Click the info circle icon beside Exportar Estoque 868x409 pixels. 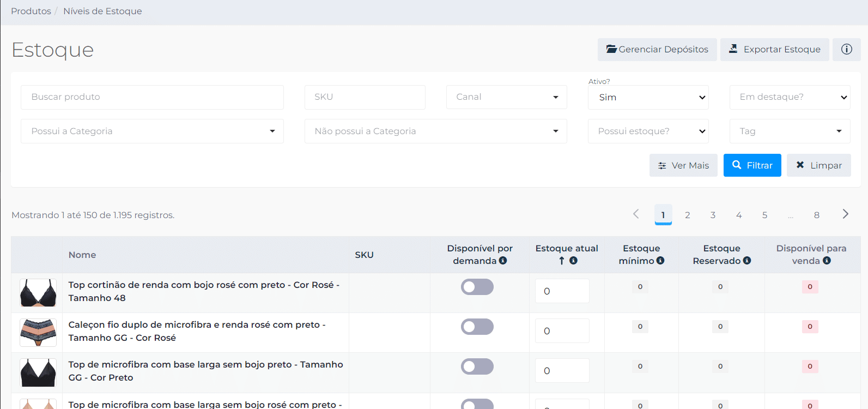(846, 49)
